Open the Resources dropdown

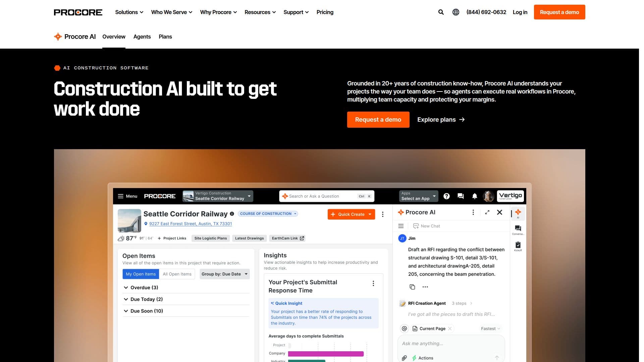260,12
